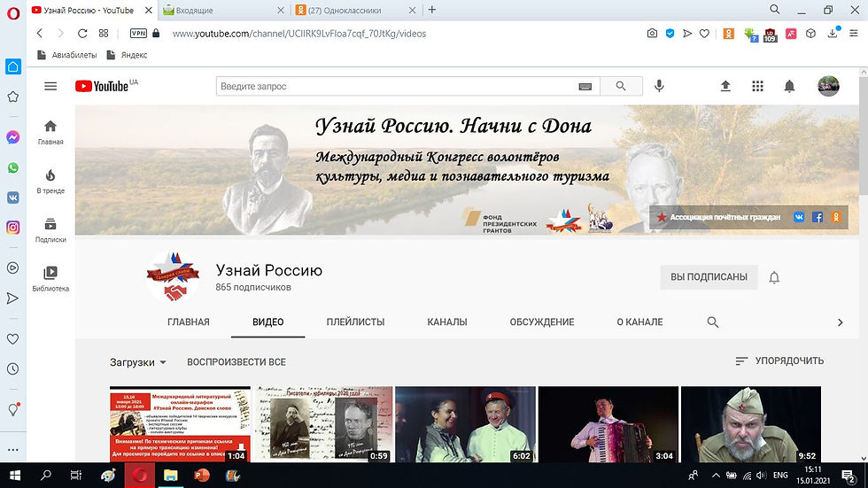
Task: Open the Яндекс bookmark
Action: tap(127, 55)
